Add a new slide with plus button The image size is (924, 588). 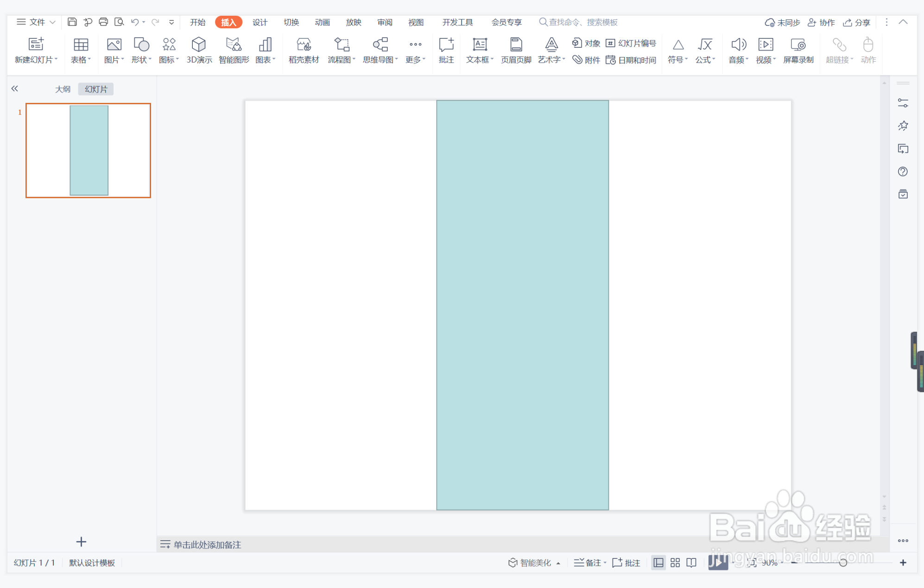click(x=81, y=541)
